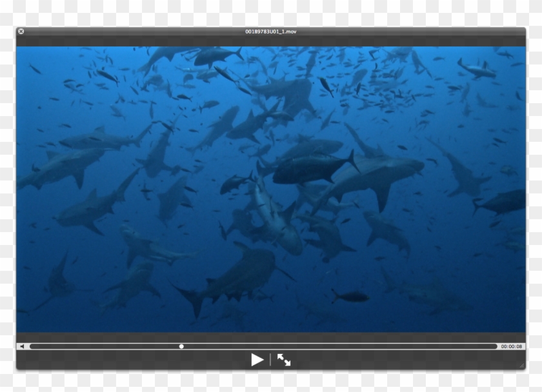The width and height of the screenshot is (542, 392).
Task: Click the dark strip beneath the title bar
Action: [271, 41]
